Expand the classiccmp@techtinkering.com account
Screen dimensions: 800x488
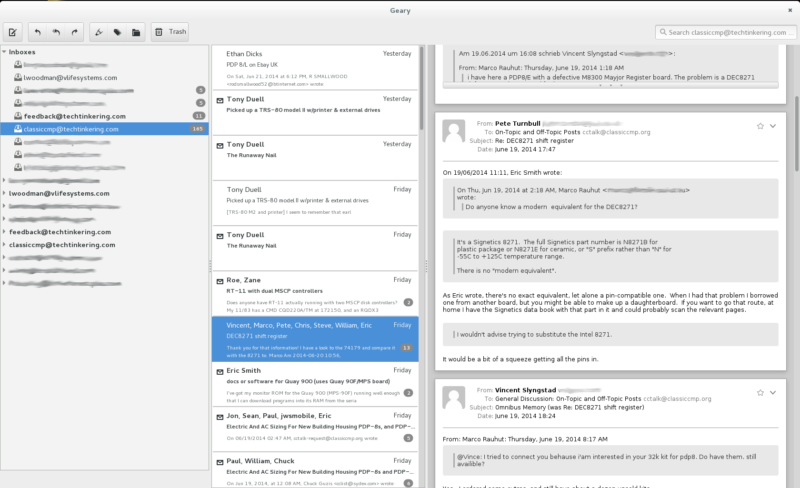pos(4,245)
